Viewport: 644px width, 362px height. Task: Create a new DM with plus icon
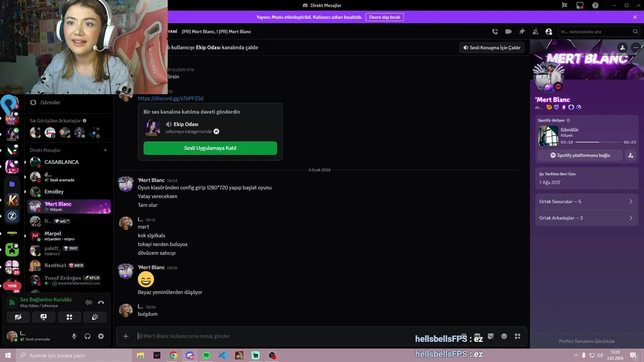coord(105,150)
